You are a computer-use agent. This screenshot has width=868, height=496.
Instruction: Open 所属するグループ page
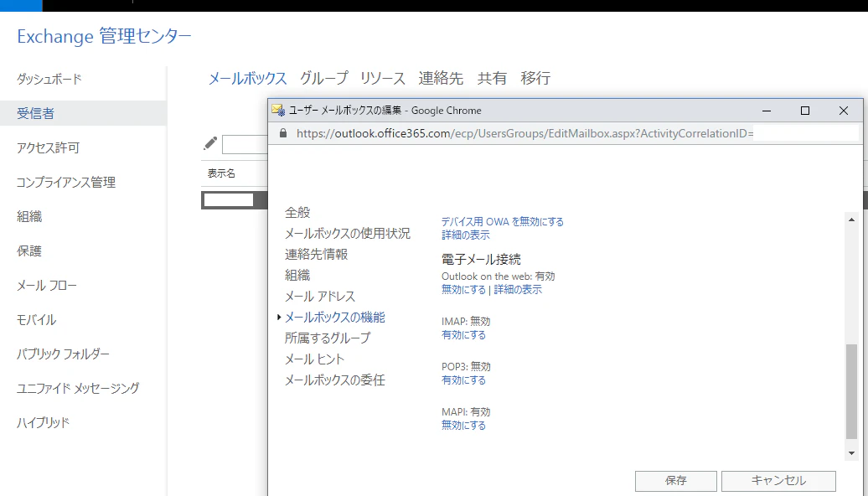click(x=328, y=338)
